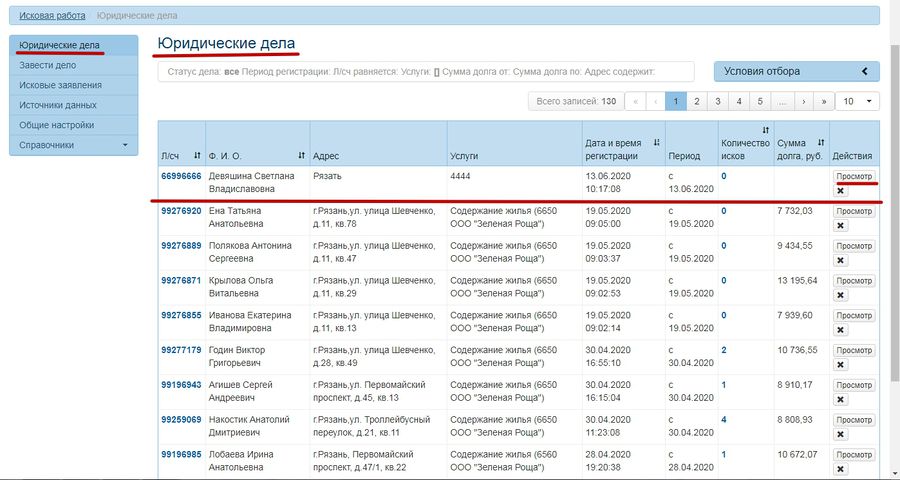Expand the Справочники menu
Viewport: 900px width, 480px height.
point(73,145)
